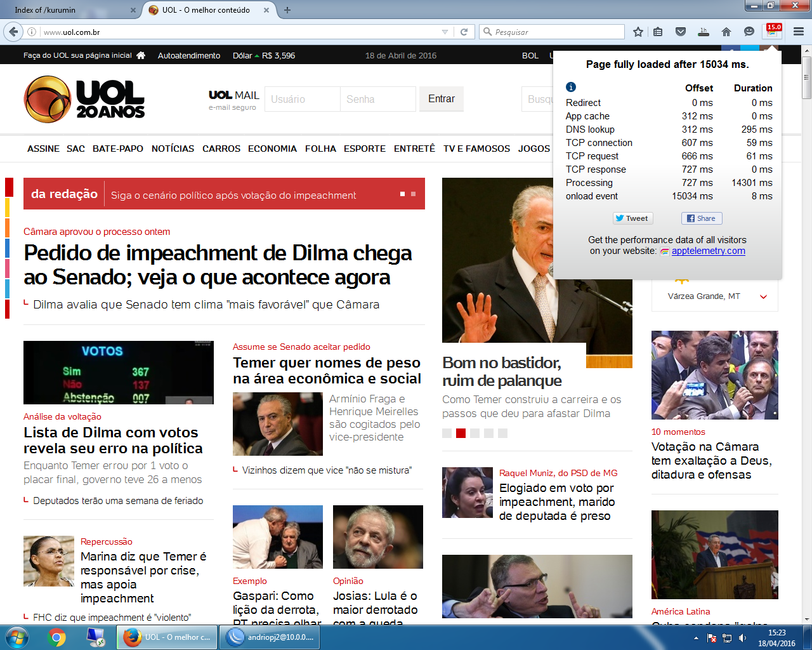Go to ASSINE in the navigation bar
The image size is (812, 650).
(43, 149)
